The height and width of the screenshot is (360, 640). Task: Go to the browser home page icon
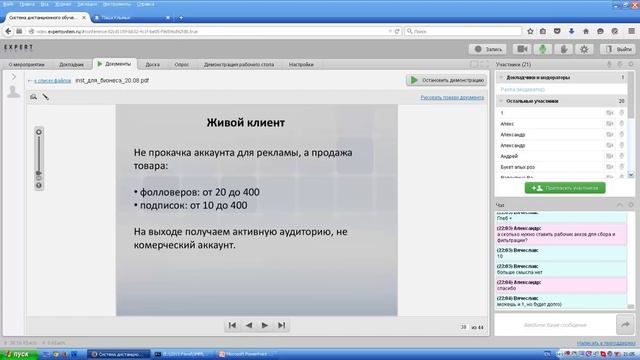(586, 31)
